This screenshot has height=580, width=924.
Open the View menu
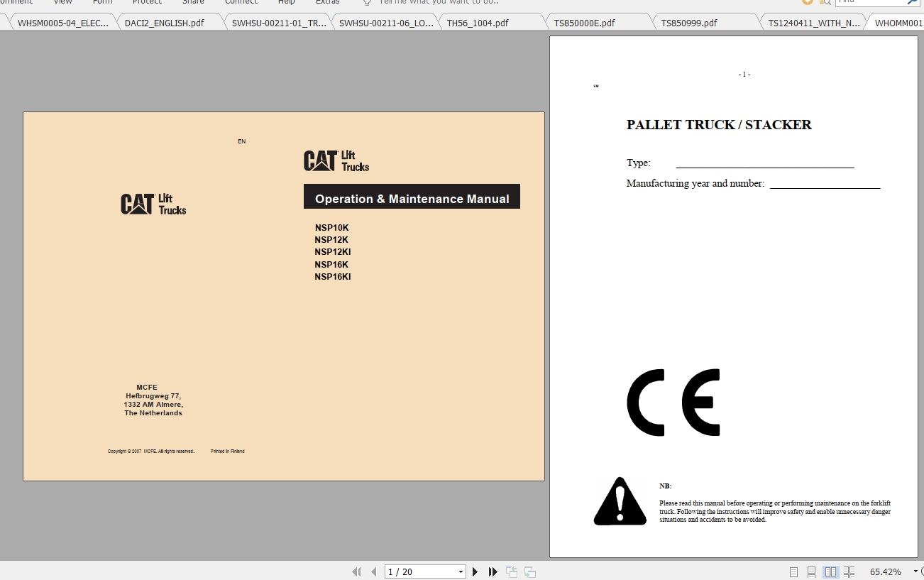pos(62,2)
